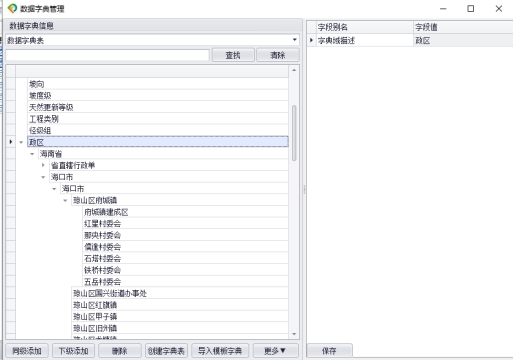The height and width of the screenshot is (360, 513).
Task: Open the 更多 dropdown menu
Action: (275, 351)
